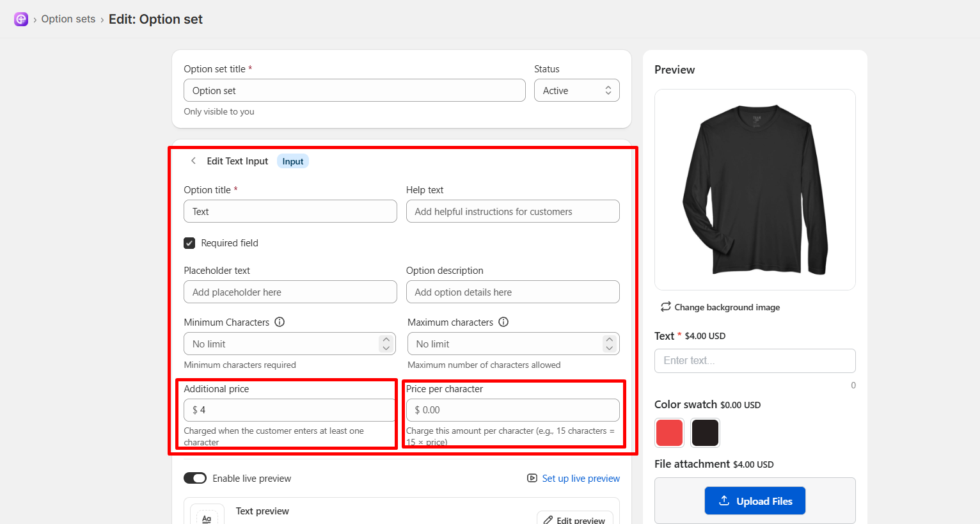Click the Minimum Characters info icon
The image size is (980, 524).
(x=280, y=322)
